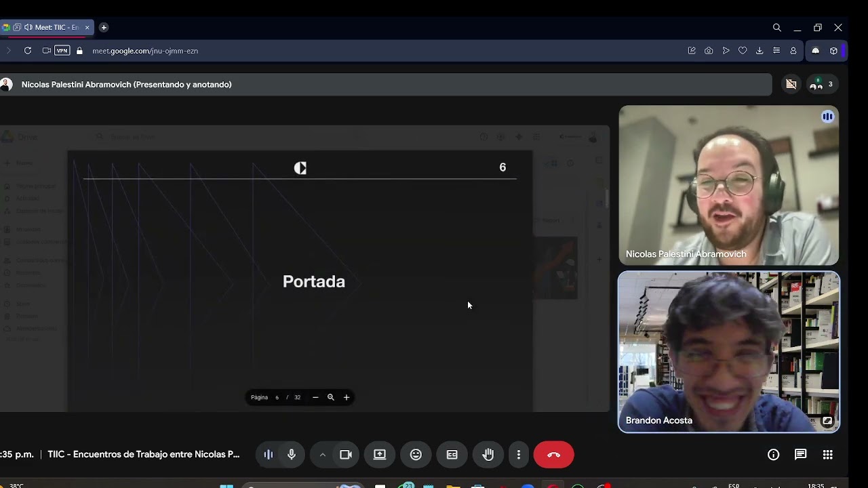This screenshot has width=868, height=488.
Task: Click the heart bookmark icon
Action: [x=743, y=51]
